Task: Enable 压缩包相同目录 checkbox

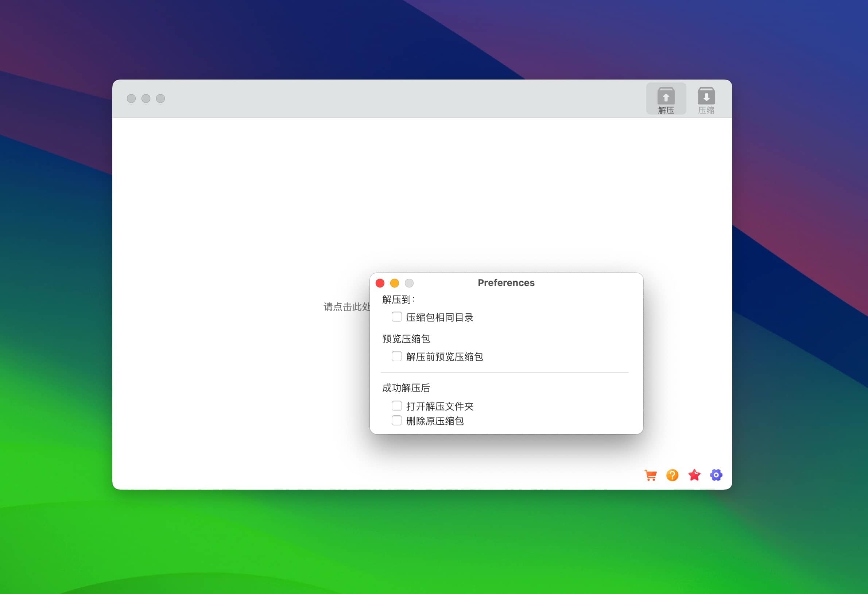Action: pos(397,317)
